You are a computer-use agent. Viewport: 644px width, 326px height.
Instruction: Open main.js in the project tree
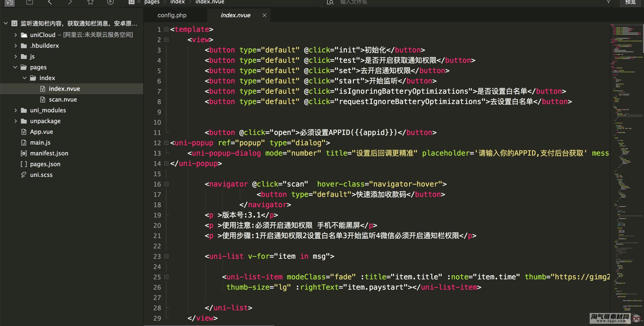point(40,143)
